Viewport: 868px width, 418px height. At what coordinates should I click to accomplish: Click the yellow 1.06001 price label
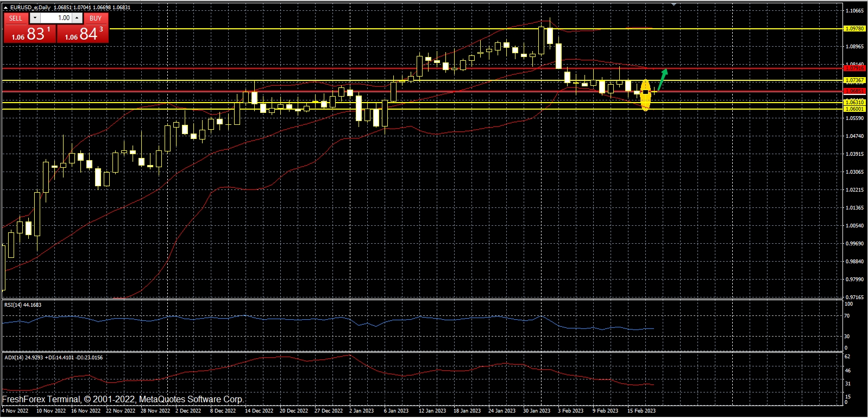pos(854,109)
